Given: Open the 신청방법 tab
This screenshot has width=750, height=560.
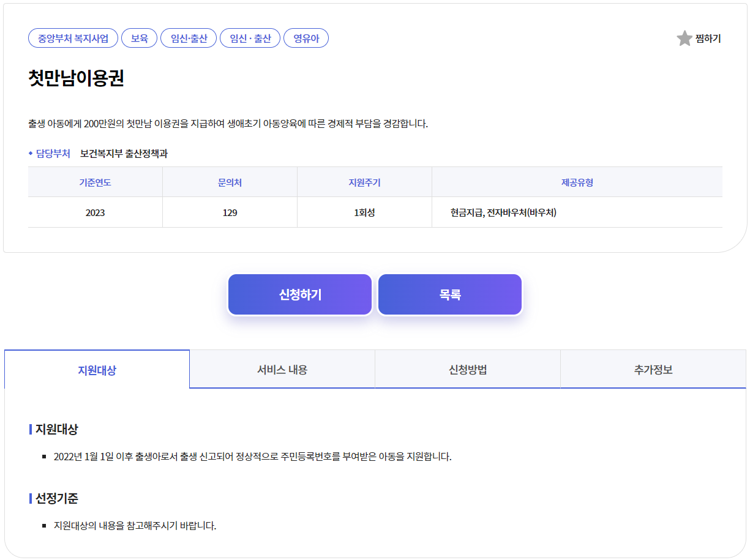Looking at the screenshot, I should [467, 368].
